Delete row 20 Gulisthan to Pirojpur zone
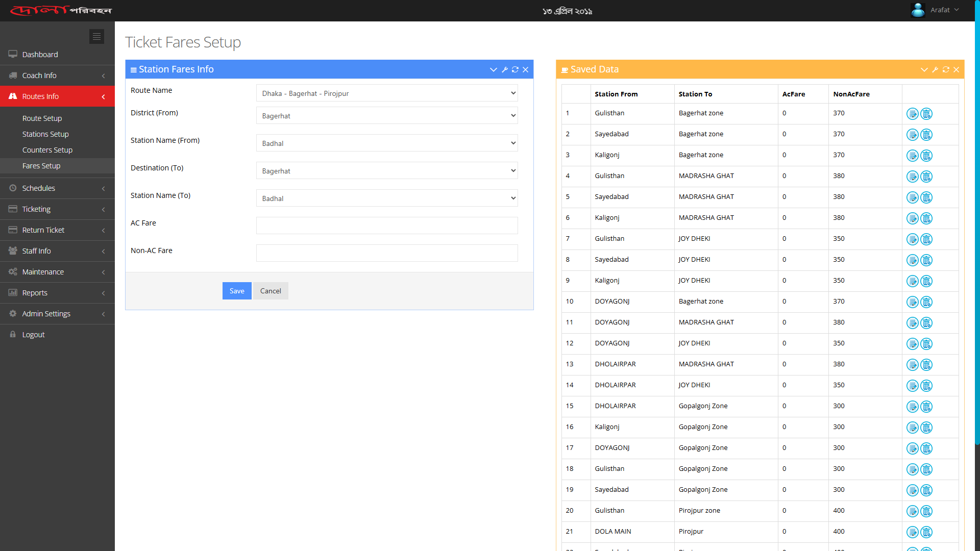Viewport: 980px width, 551px height. 926,511
